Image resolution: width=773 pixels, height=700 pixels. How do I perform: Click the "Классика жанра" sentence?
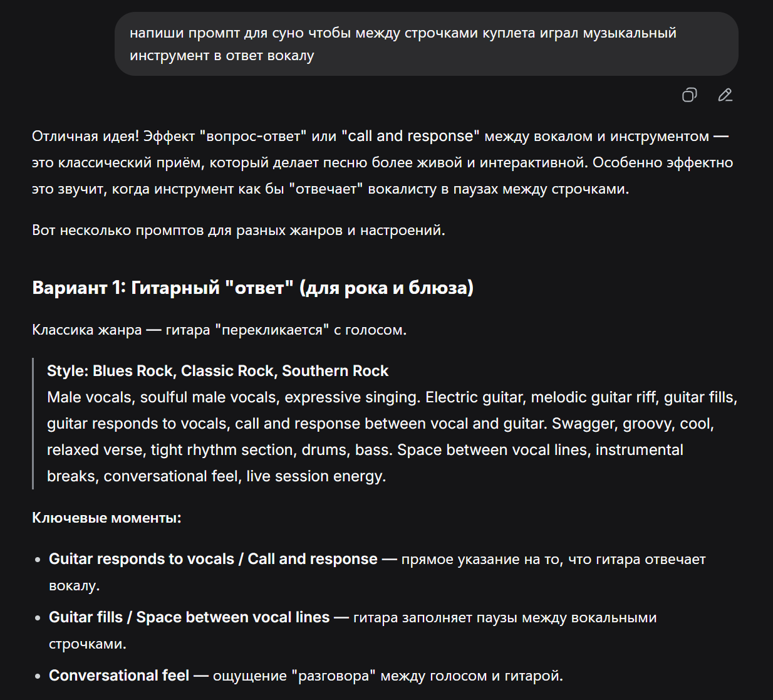coord(219,330)
